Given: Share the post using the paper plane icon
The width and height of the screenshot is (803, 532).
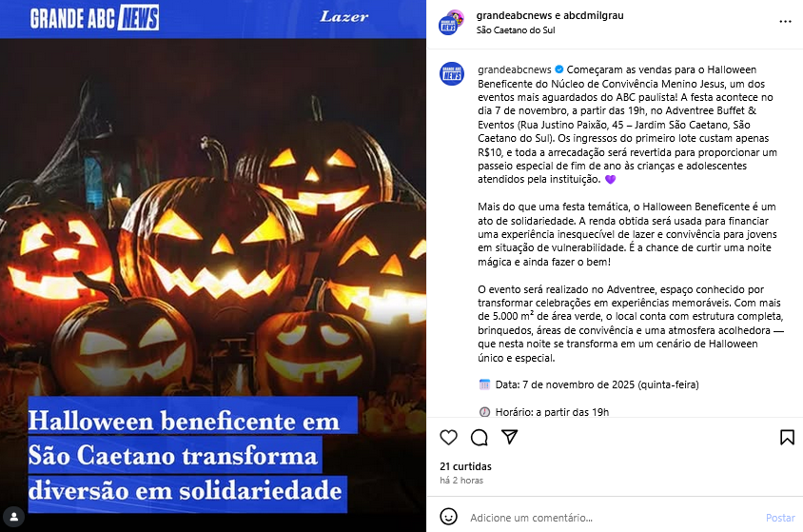Looking at the screenshot, I should tap(510, 437).
